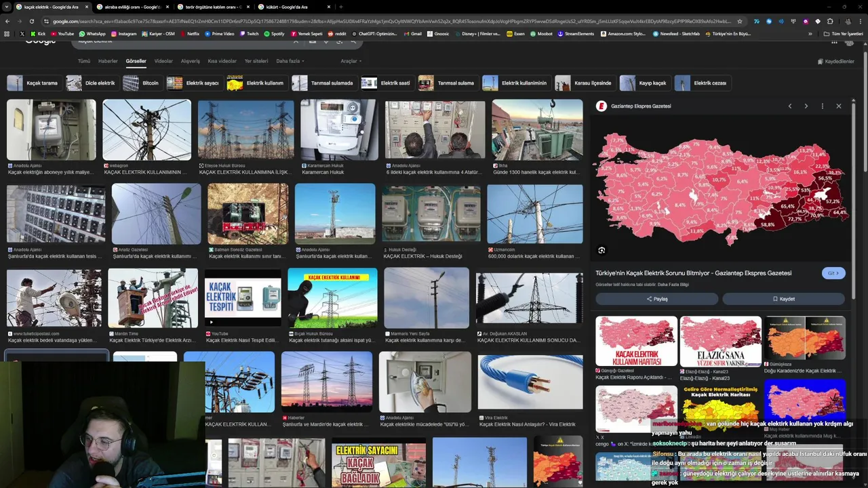
Task: Open the WhatsApp bookmark
Action: pyautogui.click(x=92, y=33)
